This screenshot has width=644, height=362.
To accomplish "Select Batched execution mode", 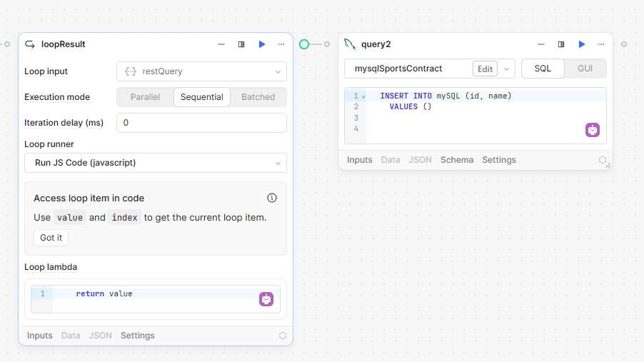I will 258,97.
